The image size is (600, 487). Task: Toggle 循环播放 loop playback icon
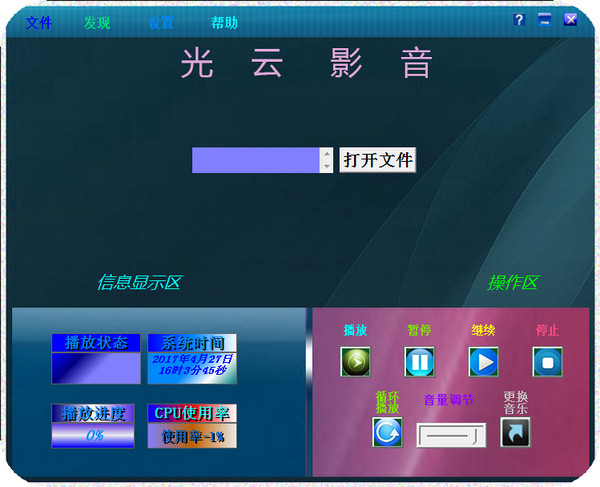click(x=387, y=432)
